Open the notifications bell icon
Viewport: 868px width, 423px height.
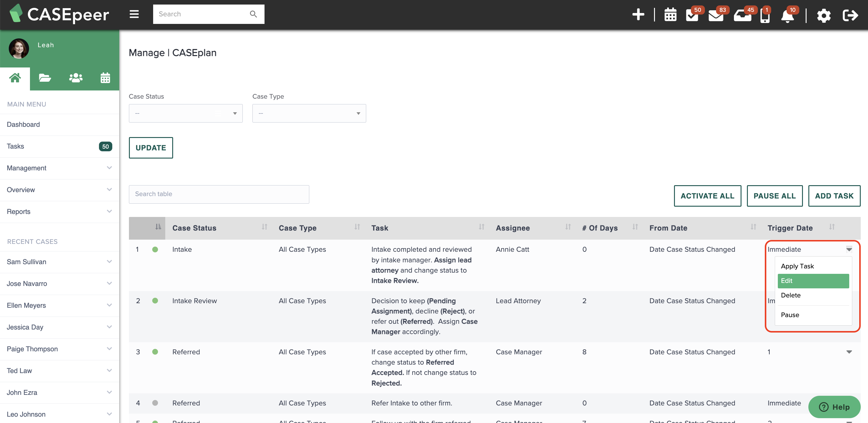pyautogui.click(x=787, y=15)
